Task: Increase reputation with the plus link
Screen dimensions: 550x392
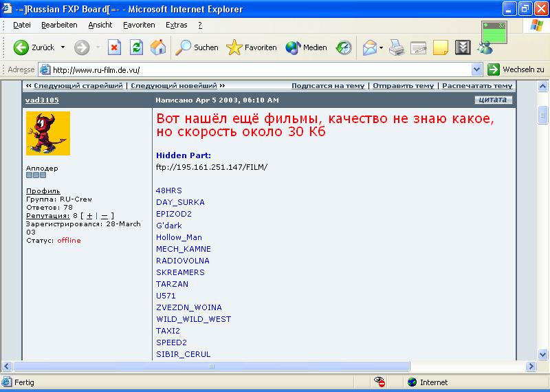Action: [x=89, y=216]
